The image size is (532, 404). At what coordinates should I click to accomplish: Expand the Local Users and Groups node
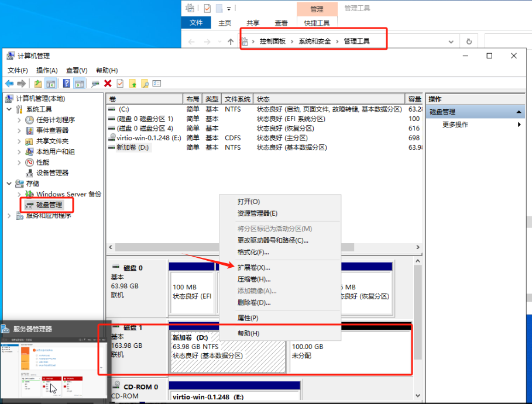[20, 151]
